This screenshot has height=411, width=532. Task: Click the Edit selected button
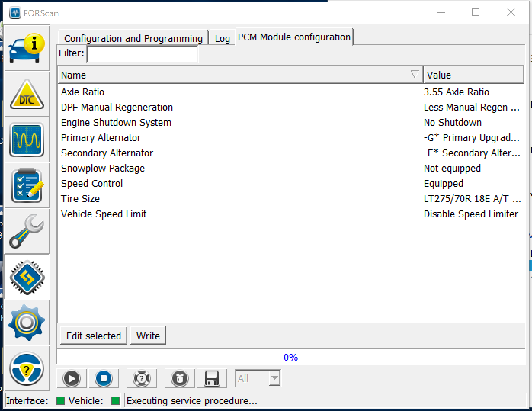[x=93, y=336]
